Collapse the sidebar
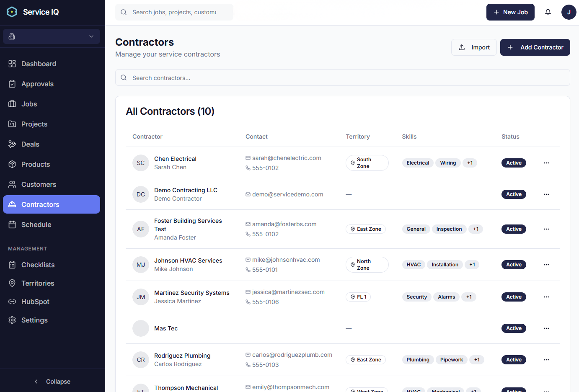Viewport: 579px width, 392px height. point(52,382)
